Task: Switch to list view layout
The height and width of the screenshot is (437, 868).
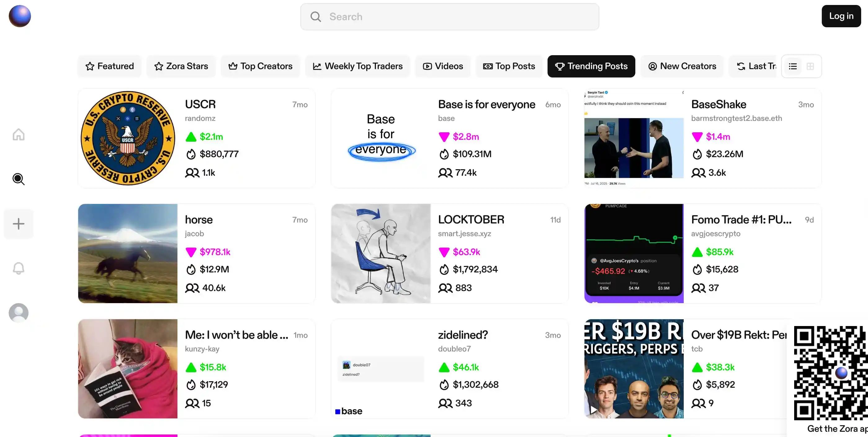Action: [793, 66]
